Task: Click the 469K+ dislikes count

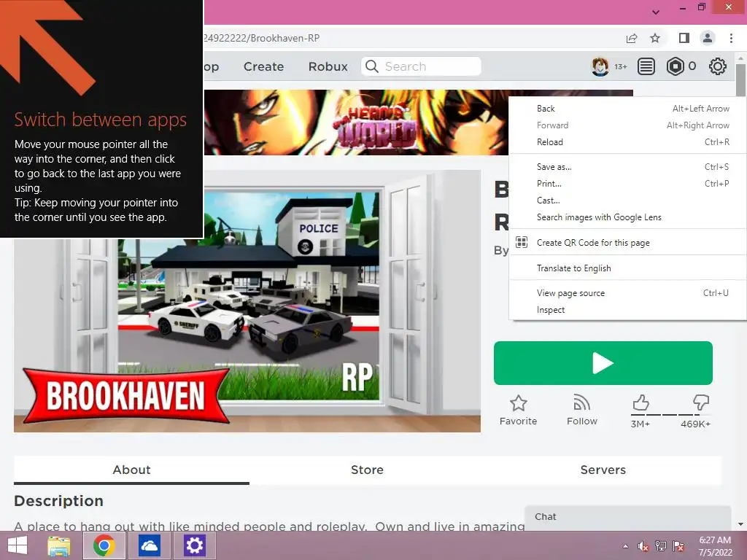Action: (695, 424)
